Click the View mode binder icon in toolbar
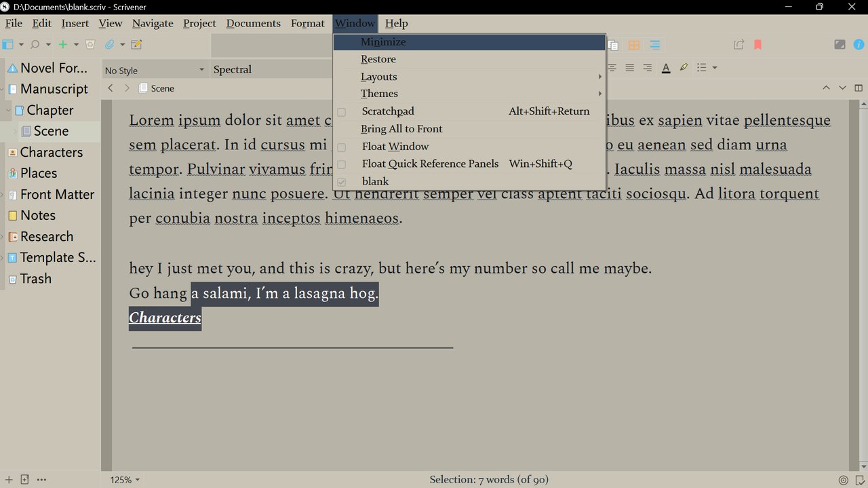This screenshot has height=488, width=868. (x=8, y=45)
